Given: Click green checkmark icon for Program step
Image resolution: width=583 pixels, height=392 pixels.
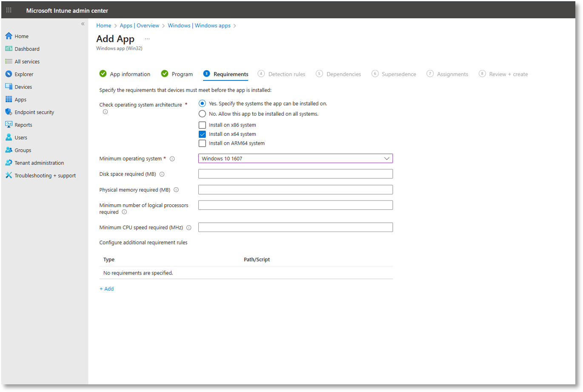Looking at the screenshot, I should coord(165,74).
